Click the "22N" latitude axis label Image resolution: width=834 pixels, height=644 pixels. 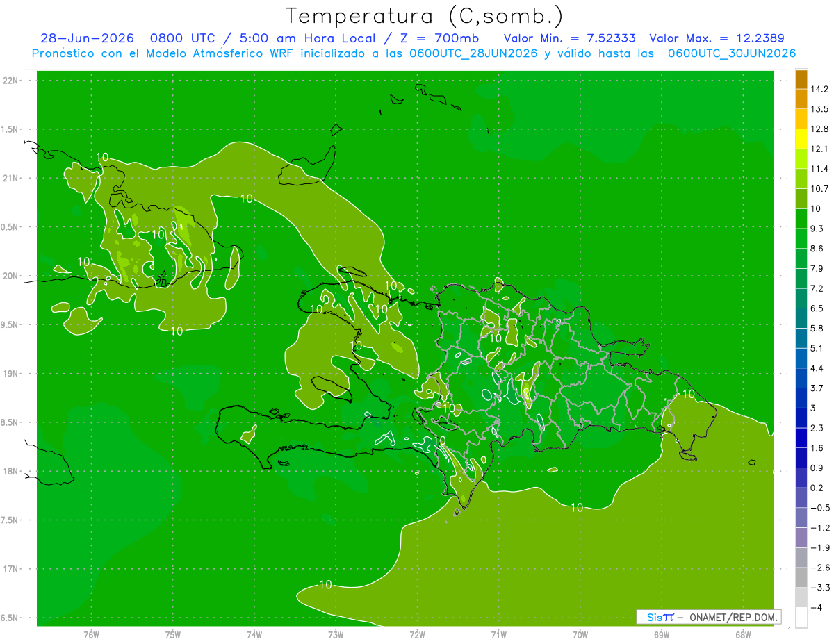[10, 81]
